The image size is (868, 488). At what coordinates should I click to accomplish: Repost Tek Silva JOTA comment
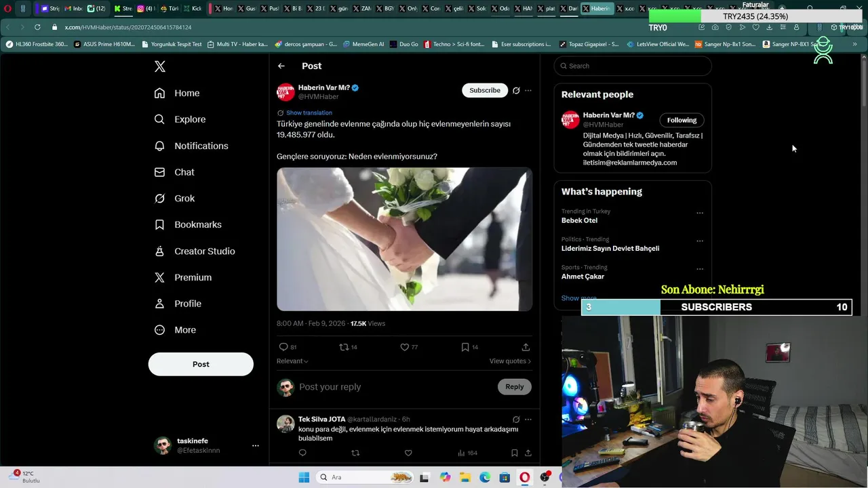355,453
